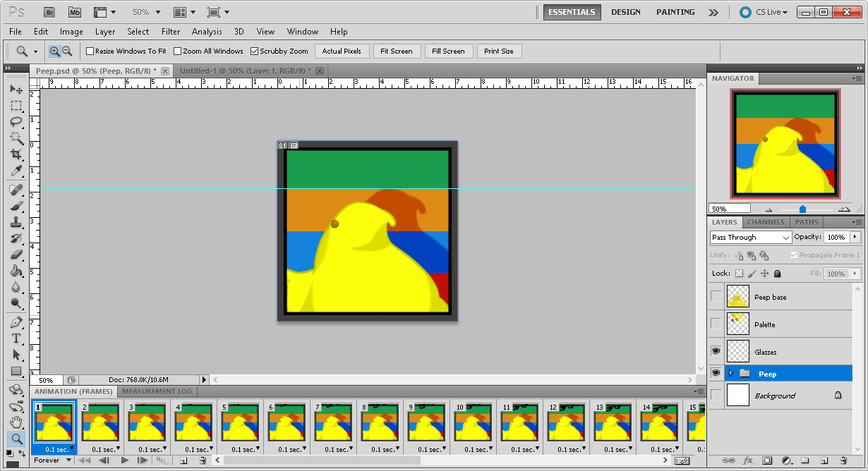Screen dimensions: 868x471
Task: Open the Pass Through blend mode dropdown
Action: (x=788, y=238)
